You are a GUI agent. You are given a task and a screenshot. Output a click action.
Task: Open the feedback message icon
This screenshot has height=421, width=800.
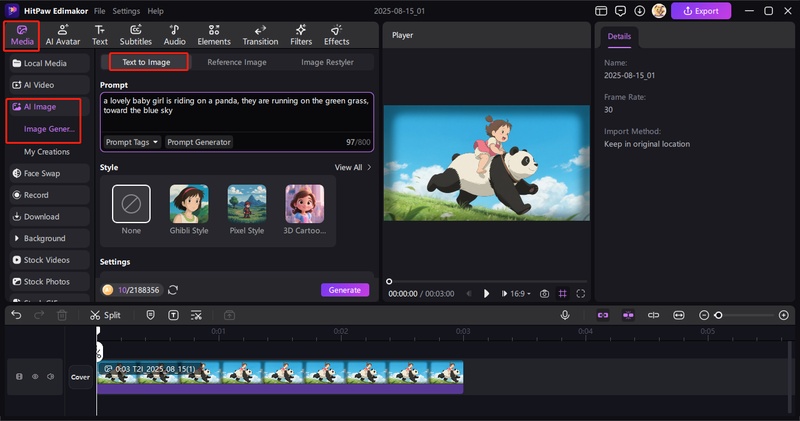point(620,11)
